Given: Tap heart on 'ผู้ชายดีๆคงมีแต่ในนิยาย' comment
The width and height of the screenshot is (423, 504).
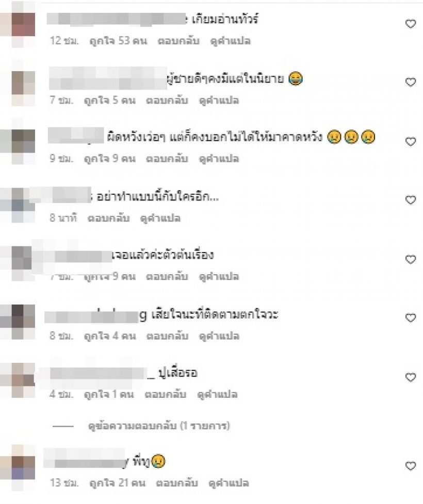Looking at the screenshot, I should (x=411, y=82).
